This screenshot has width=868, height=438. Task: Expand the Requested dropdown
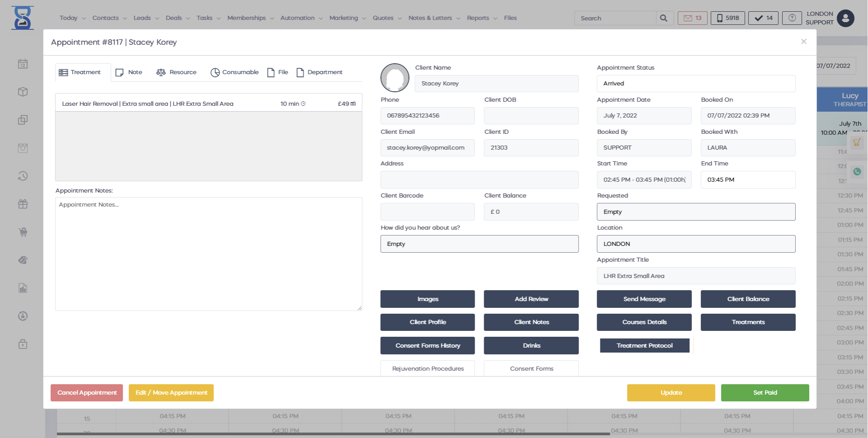pos(695,212)
